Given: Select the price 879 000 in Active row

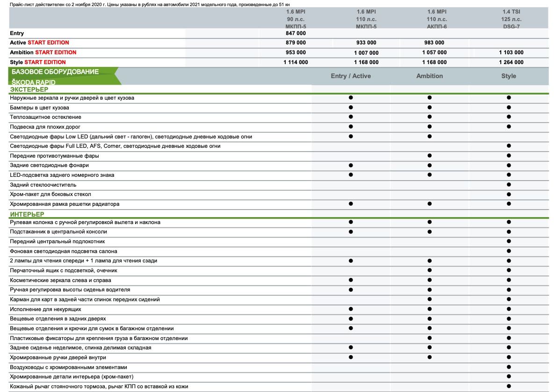Looking at the screenshot, I should point(296,43).
